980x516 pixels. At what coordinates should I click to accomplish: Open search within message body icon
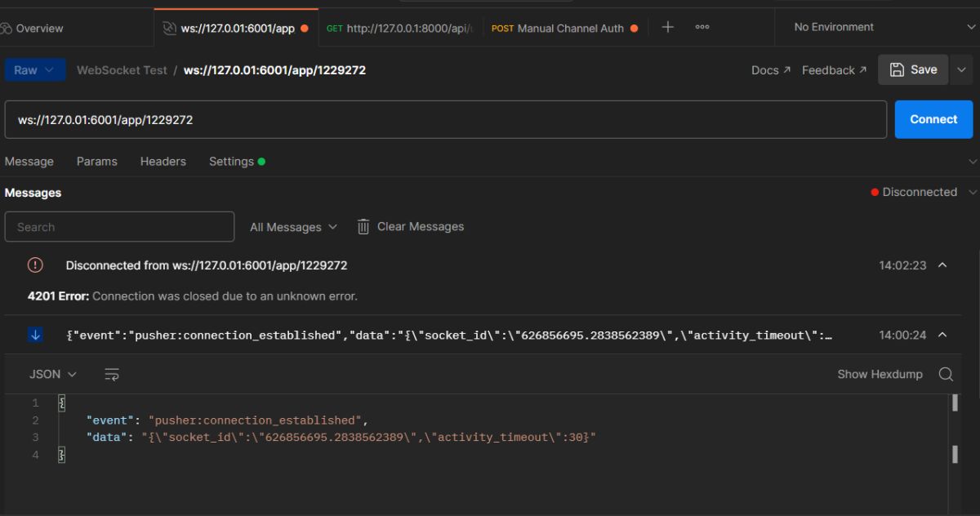click(946, 374)
